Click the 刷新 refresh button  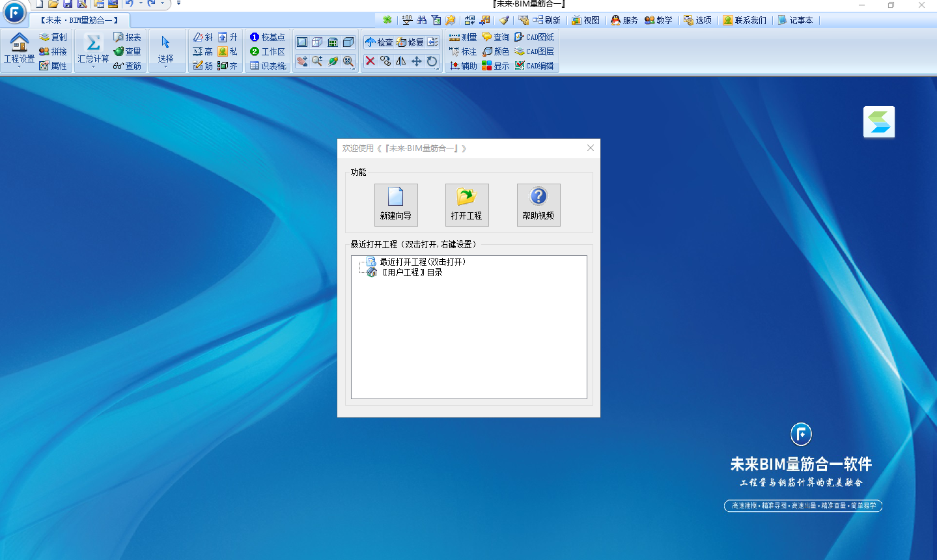click(x=546, y=20)
